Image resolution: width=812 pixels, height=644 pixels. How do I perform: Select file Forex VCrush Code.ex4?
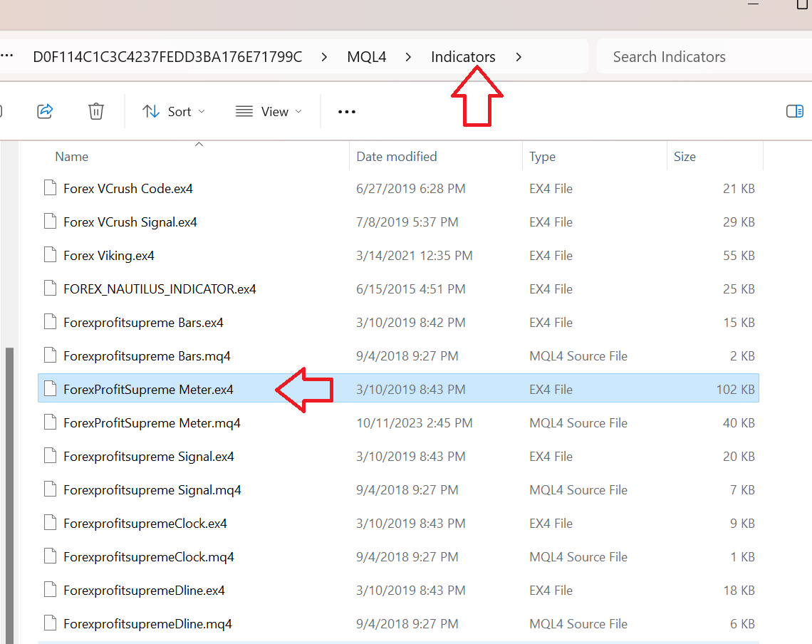[398, 189]
